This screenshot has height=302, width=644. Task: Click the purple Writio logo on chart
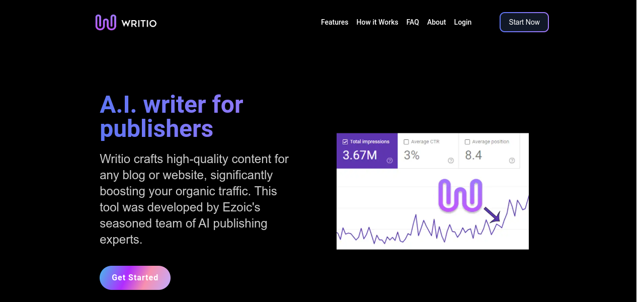460,194
